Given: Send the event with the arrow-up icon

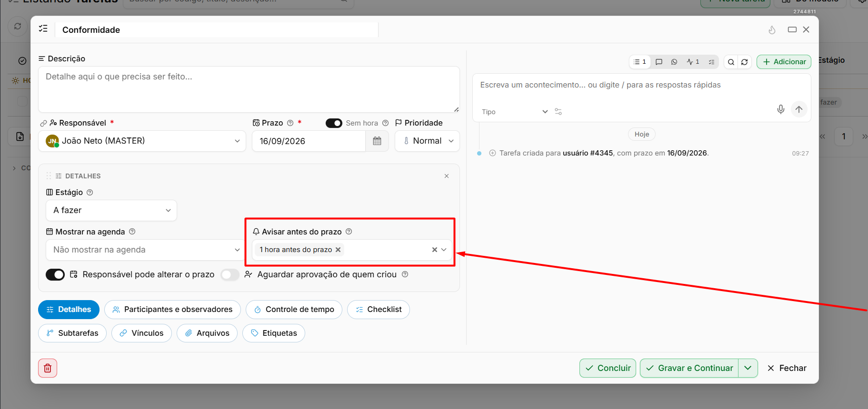Looking at the screenshot, I should 799,109.
